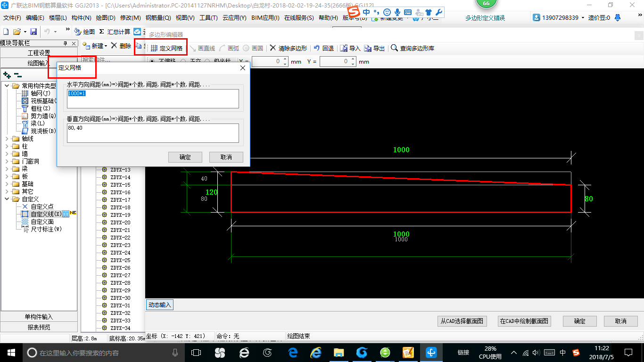The height and width of the screenshot is (362, 644).
Task: Click the Undo arrow icon
Action: point(47,32)
